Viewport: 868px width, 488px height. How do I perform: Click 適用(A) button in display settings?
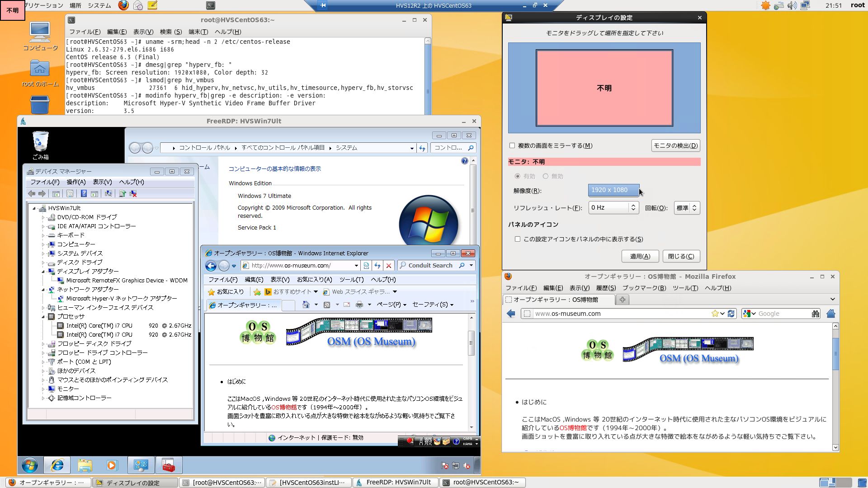[640, 256]
